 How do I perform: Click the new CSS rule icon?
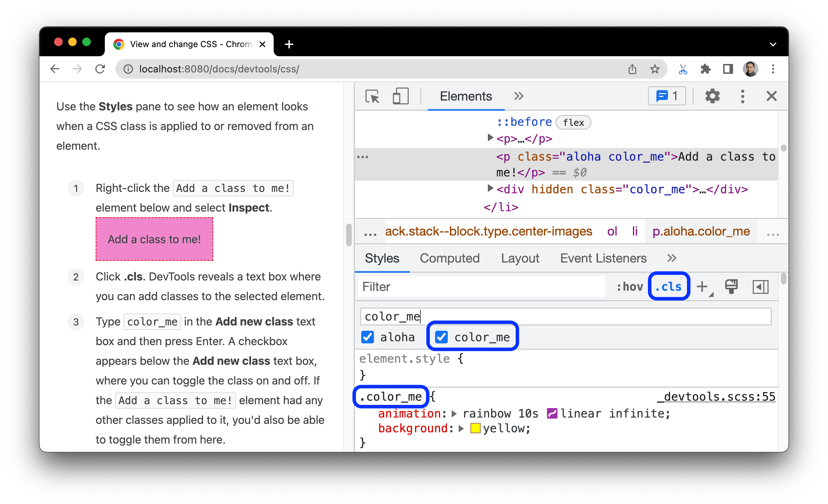tap(705, 286)
